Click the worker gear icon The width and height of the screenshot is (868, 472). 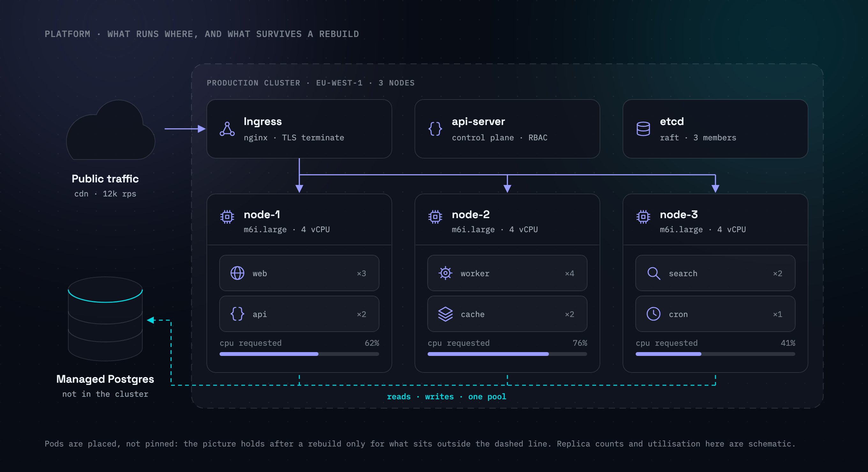445,273
